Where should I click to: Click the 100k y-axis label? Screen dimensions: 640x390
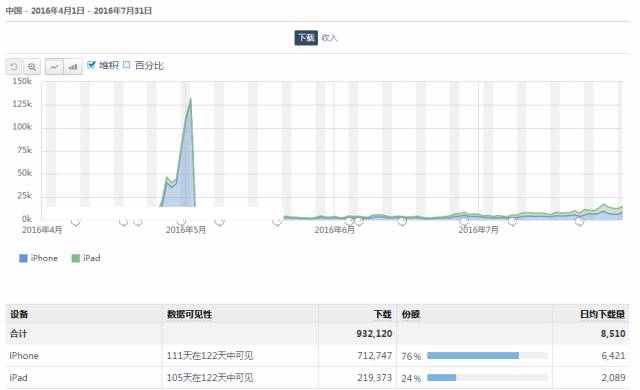point(22,127)
